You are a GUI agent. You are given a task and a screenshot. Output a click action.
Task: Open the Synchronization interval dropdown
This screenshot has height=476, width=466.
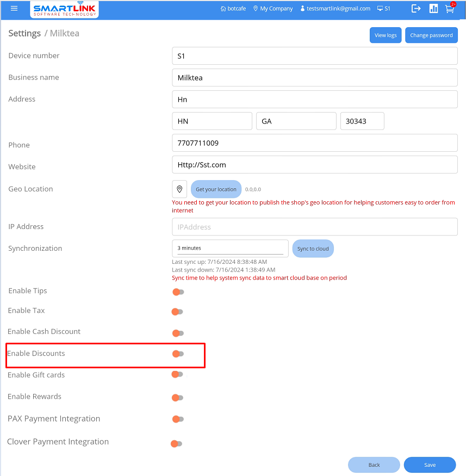point(230,248)
